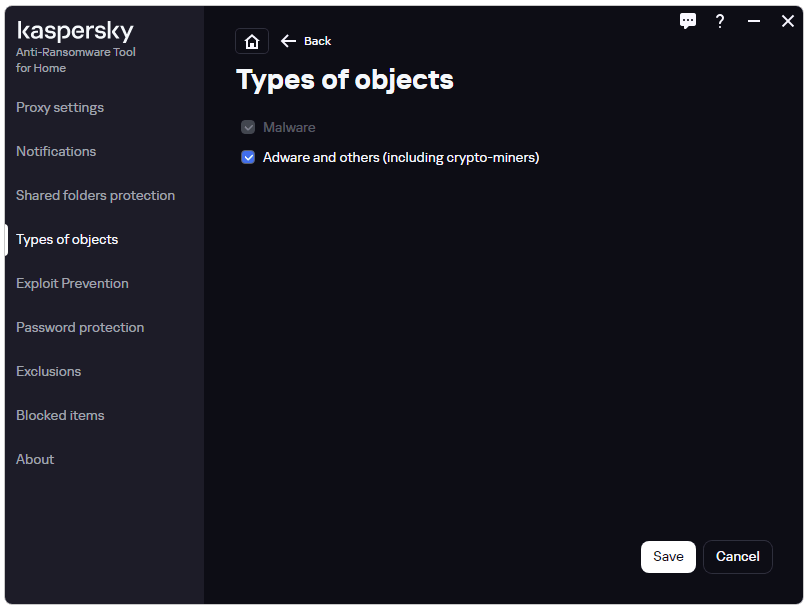Open help via question mark icon
This screenshot has width=809, height=610.
pyautogui.click(x=720, y=21)
